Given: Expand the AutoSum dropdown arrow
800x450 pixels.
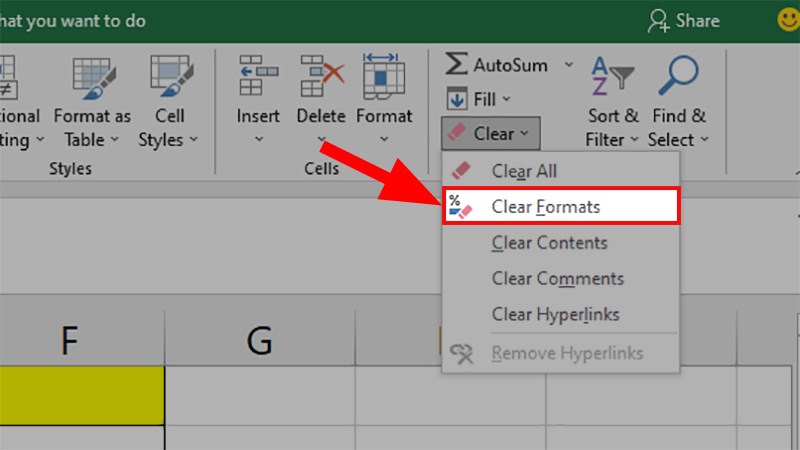Looking at the screenshot, I should point(569,65).
